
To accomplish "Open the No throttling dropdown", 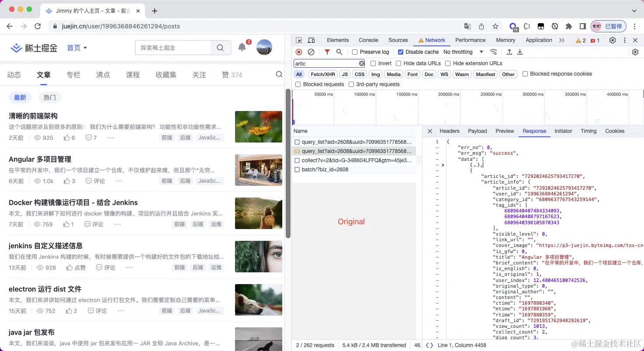I will point(464,52).
